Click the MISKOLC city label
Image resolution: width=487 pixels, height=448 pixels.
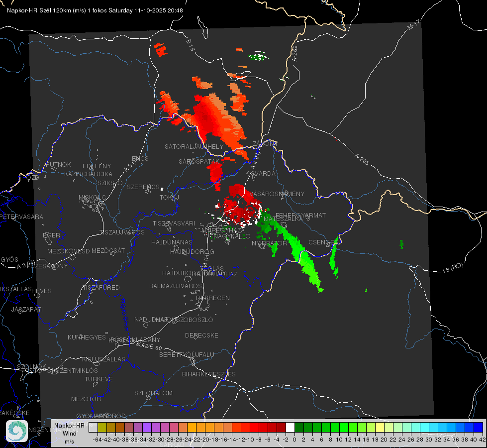[92, 198]
